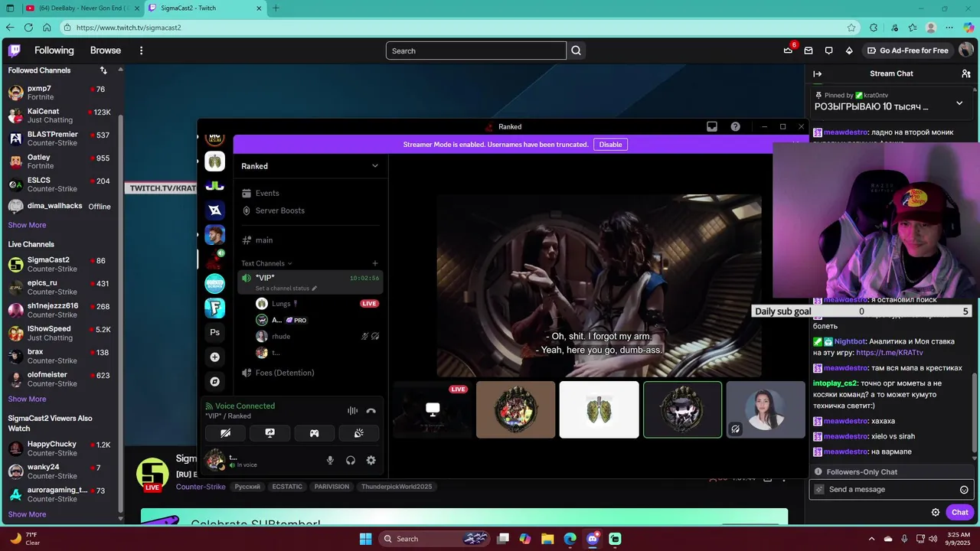This screenshot has width=980, height=551.
Task: Click the PARIVISION stream tag
Action: tap(332, 487)
